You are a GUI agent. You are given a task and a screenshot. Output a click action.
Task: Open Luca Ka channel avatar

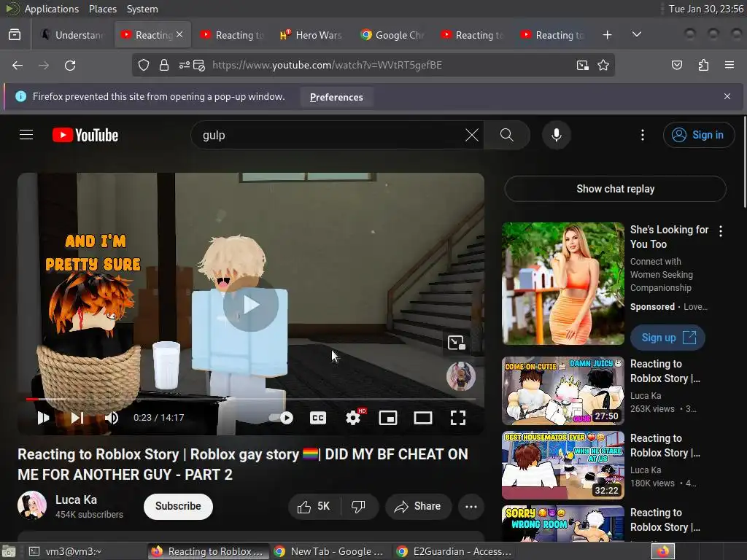32,505
